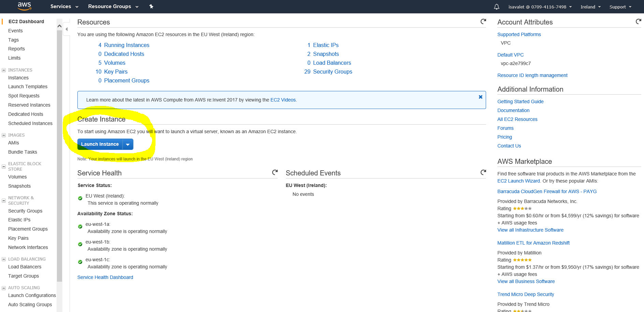This screenshot has height=312, width=644.
Task: Click the pin shortcut icon in top bar
Action: pos(151,6)
